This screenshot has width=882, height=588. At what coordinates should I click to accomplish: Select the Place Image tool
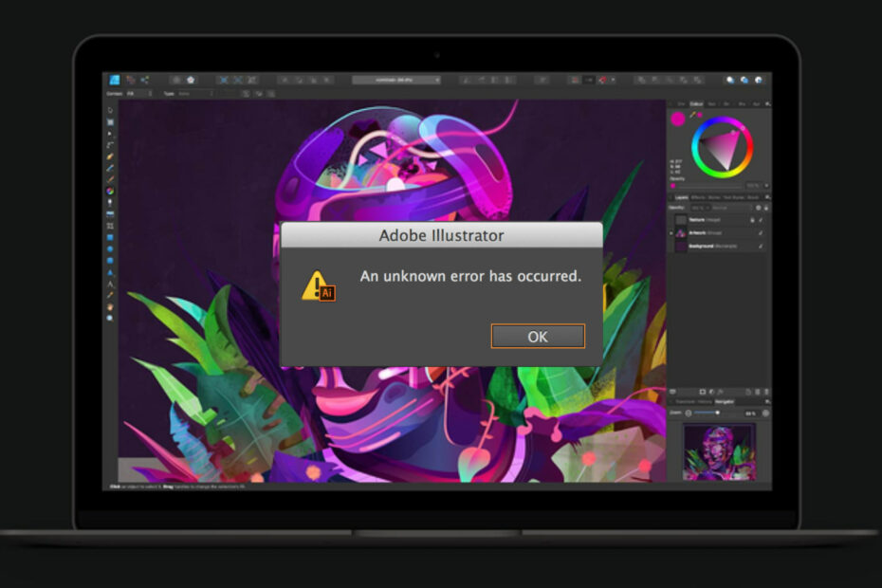[x=110, y=214]
